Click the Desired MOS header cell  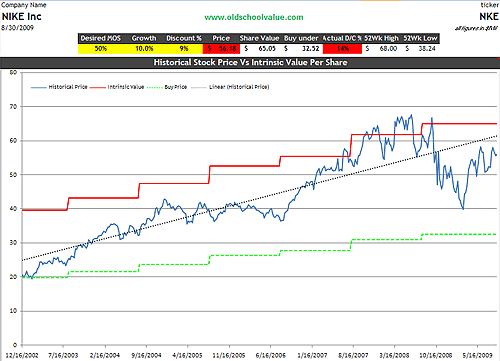(x=101, y=38)
